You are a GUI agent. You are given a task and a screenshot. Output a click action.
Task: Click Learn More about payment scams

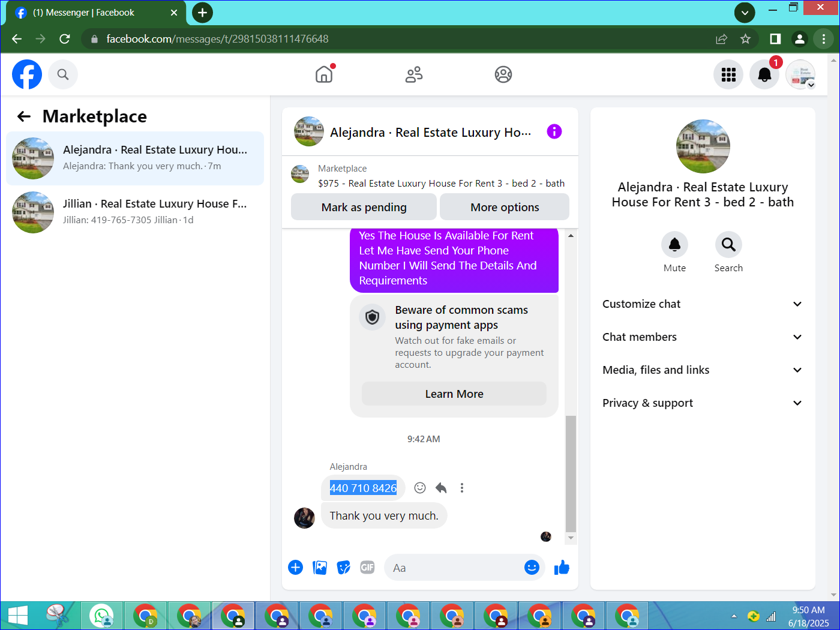point(454,394)
